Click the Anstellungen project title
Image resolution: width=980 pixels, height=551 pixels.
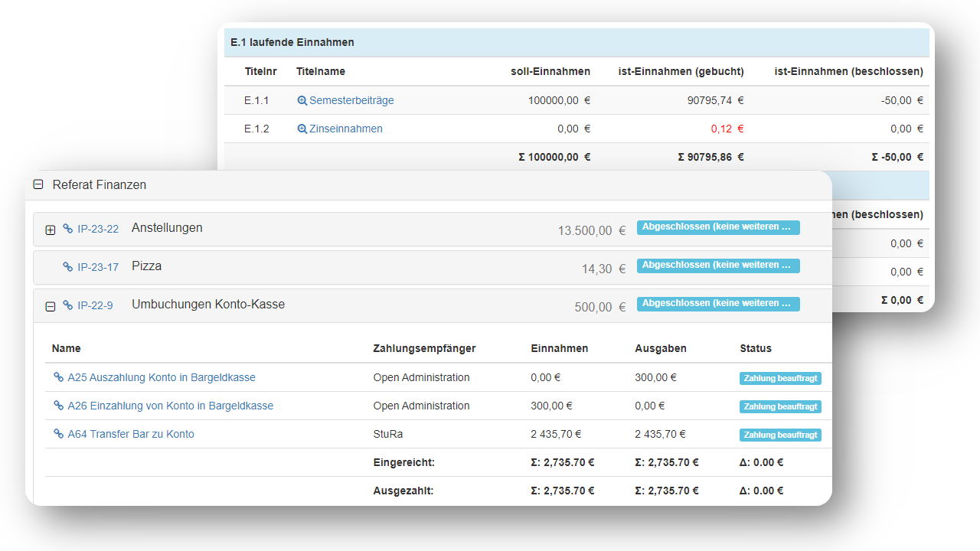point(167,228)
